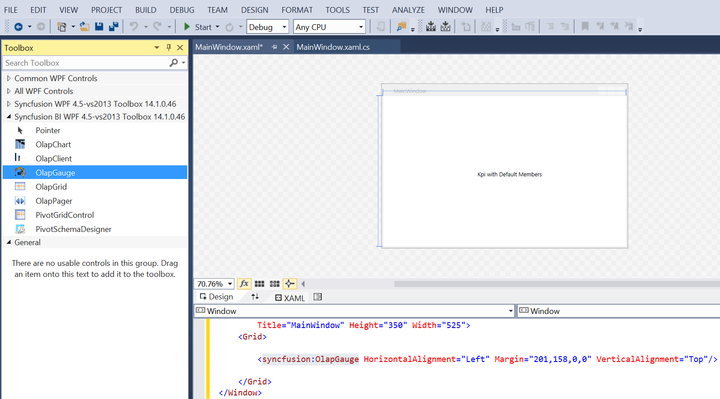Toggle show snap grid button

coord(259,284)
